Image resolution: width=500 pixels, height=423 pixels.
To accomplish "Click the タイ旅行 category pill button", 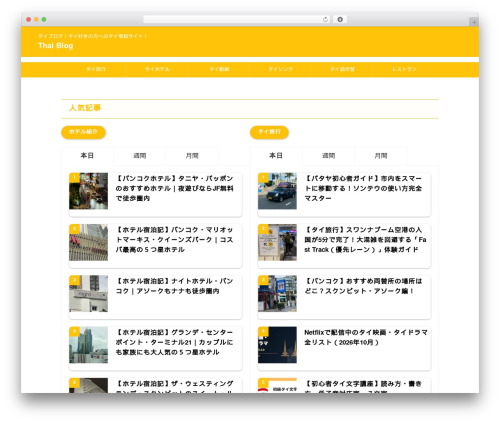I will 269,132.
